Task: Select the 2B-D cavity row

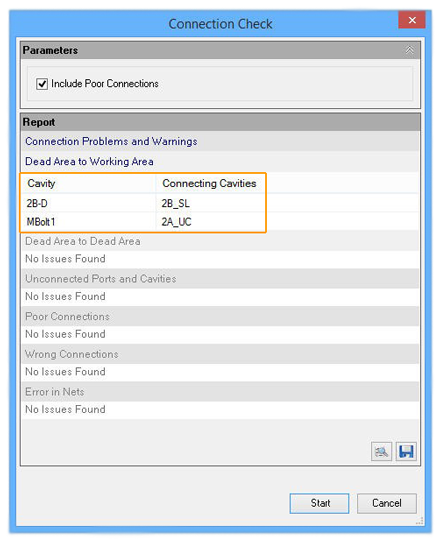Action: coord(143,203)
